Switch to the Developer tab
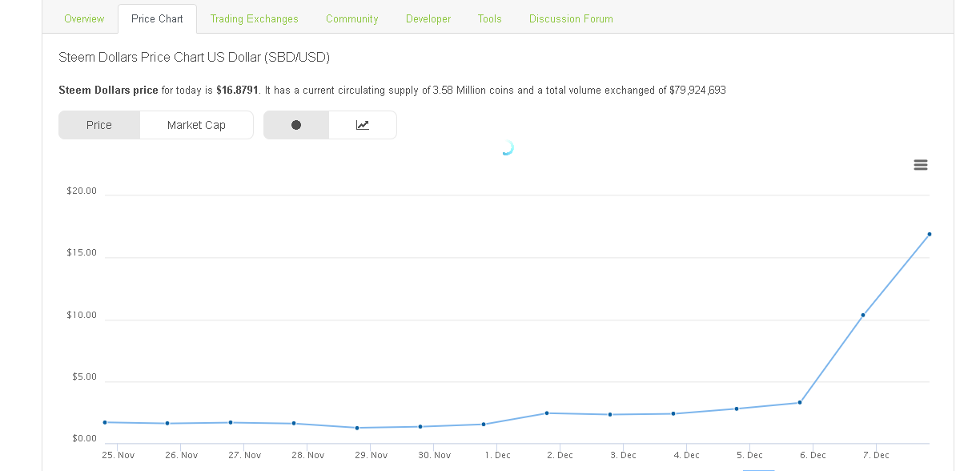Screen dimensions: 980x471 tap(428, 18)
